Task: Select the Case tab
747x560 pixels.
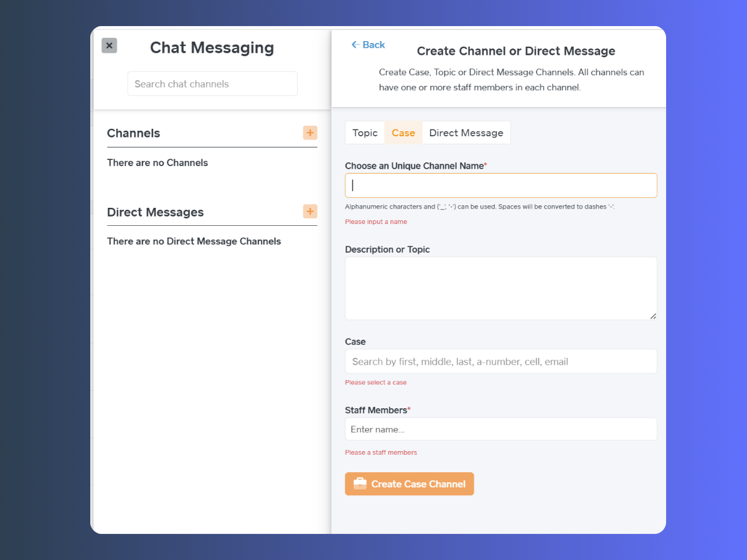Action: tap(403, 133)
